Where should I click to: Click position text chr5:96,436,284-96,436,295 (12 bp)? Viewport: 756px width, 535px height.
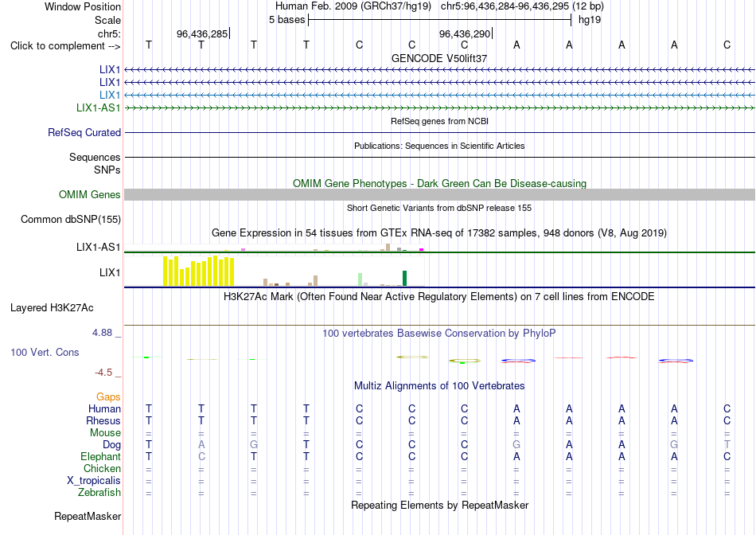pyautogui.click(x=522, y=6)
